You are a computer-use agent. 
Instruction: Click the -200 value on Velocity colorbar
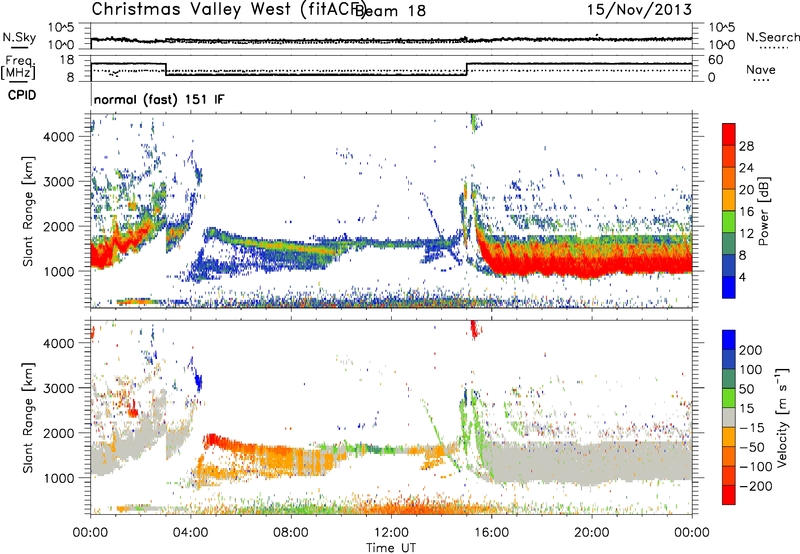[756, 486]
